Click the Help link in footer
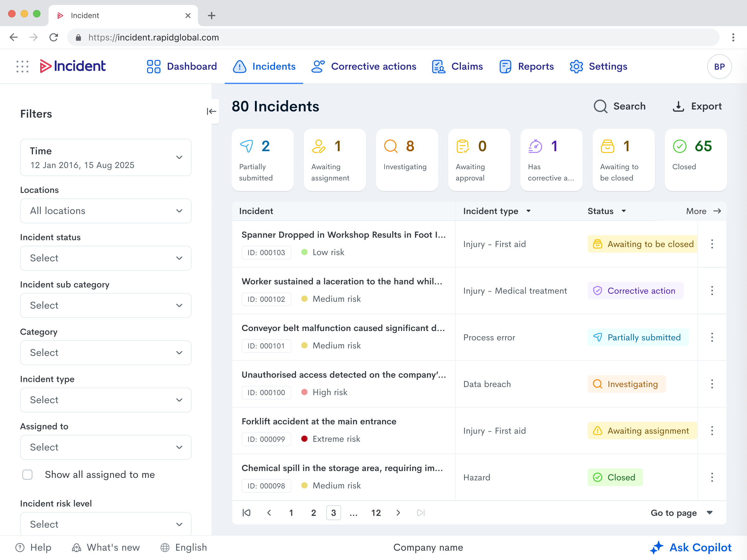The width and height of the screenshot is (747, 560). [34, 547]
